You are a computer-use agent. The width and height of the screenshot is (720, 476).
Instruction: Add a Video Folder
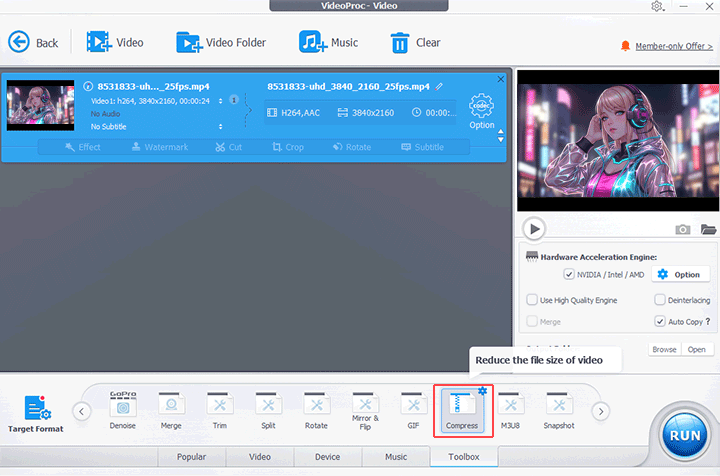pyautogui.click(x=221, y=42)
